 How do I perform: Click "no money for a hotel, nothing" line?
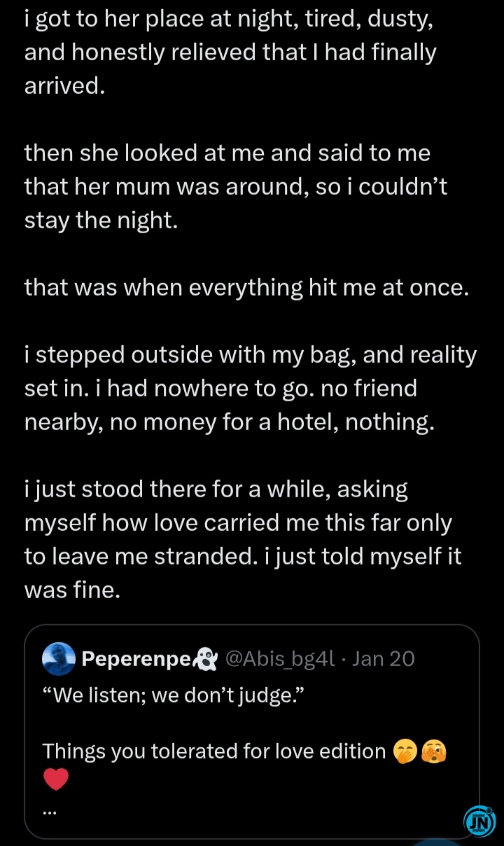230,422
